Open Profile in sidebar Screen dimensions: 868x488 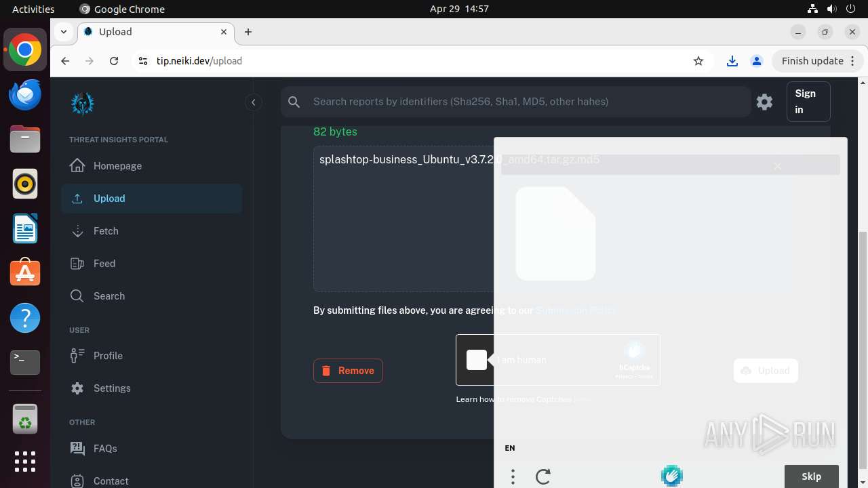[151, 356]
